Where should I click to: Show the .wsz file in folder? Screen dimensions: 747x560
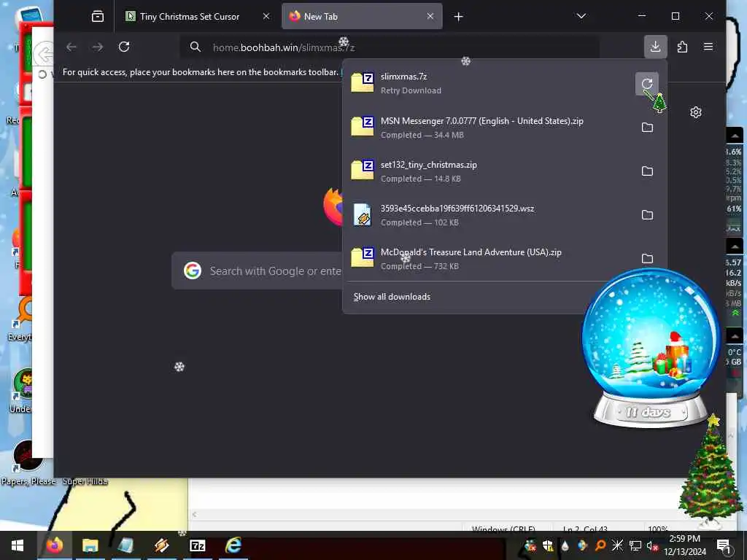pyautogui.click(x=647, y=215)
